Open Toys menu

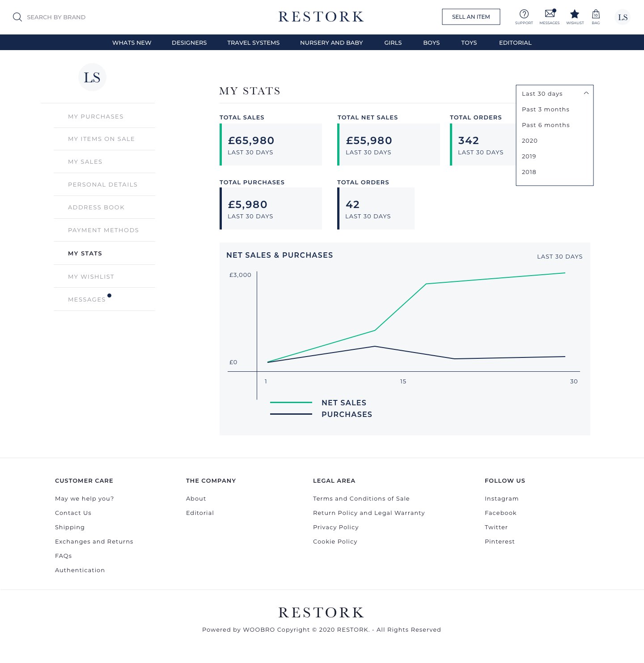point(469,42)
